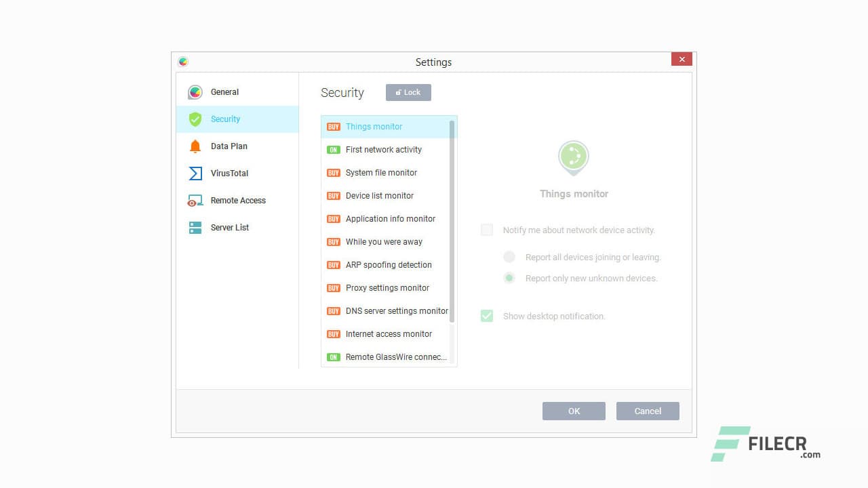Image resolution: width=868 pixels, height=488 pixels.
Task: Toggle ARP spoofing detection purchase badge
Action: (x=334, y=264)
